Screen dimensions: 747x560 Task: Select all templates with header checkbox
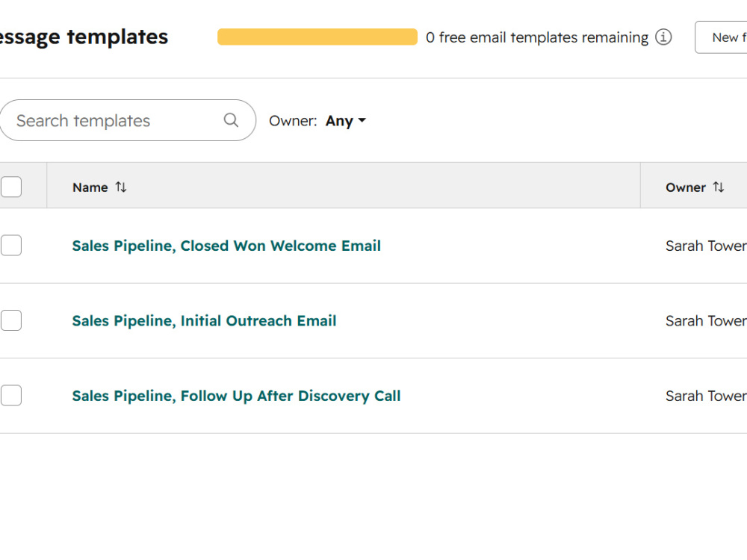(11, 187)
